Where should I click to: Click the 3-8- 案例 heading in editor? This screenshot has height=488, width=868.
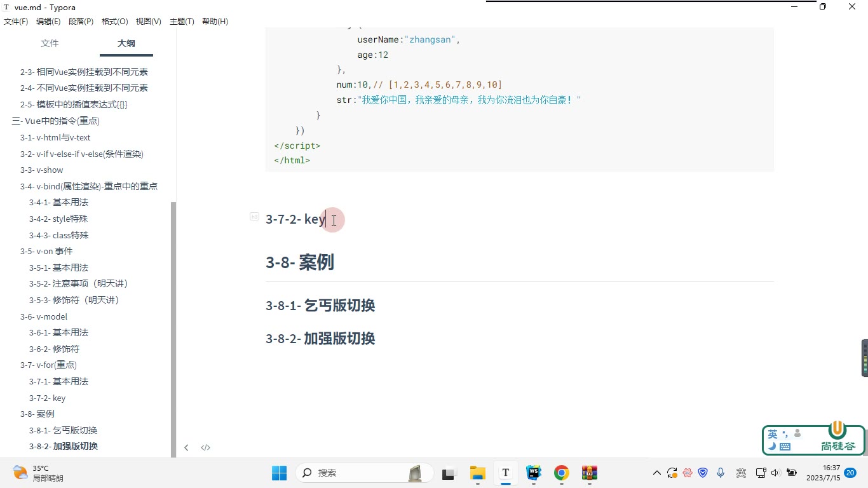300,262
